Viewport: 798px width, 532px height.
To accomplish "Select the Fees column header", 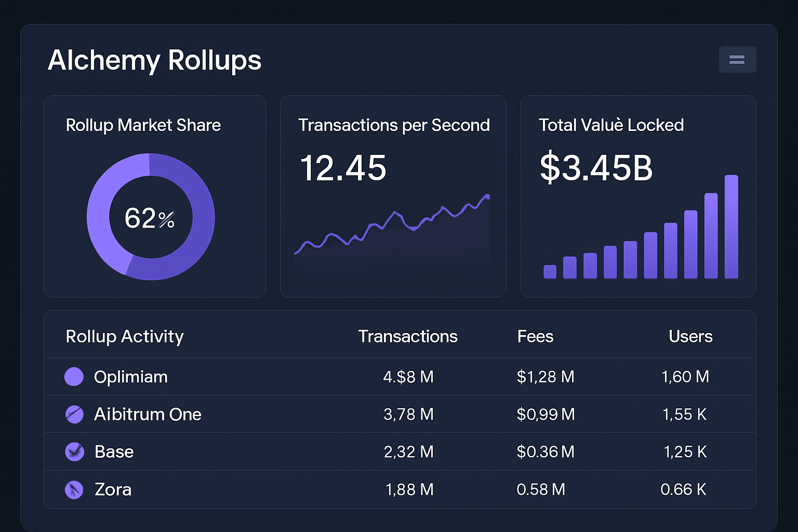I will 535,336.
